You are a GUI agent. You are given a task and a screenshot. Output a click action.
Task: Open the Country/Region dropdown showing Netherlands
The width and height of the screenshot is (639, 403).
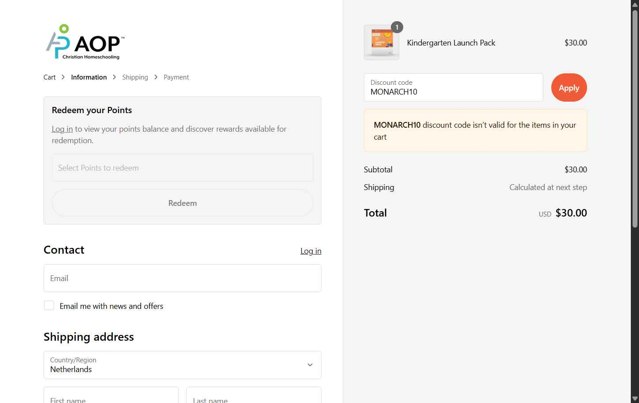[183, 365]
